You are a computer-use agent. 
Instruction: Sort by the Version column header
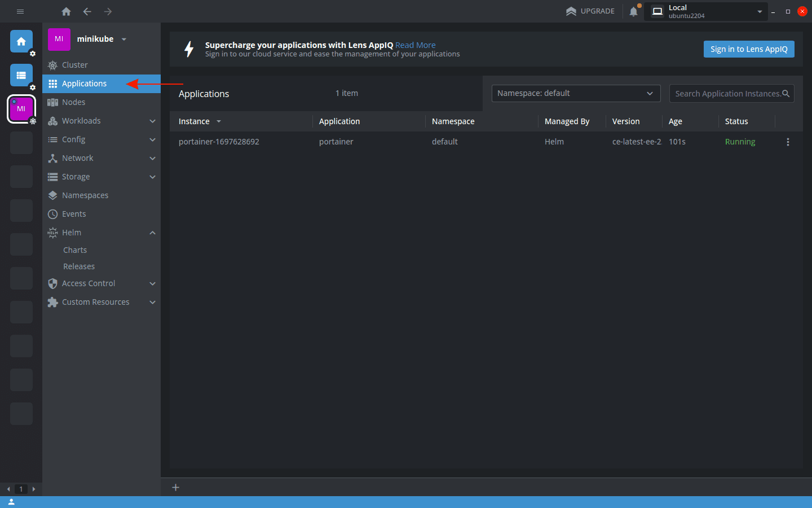(634, 121)
